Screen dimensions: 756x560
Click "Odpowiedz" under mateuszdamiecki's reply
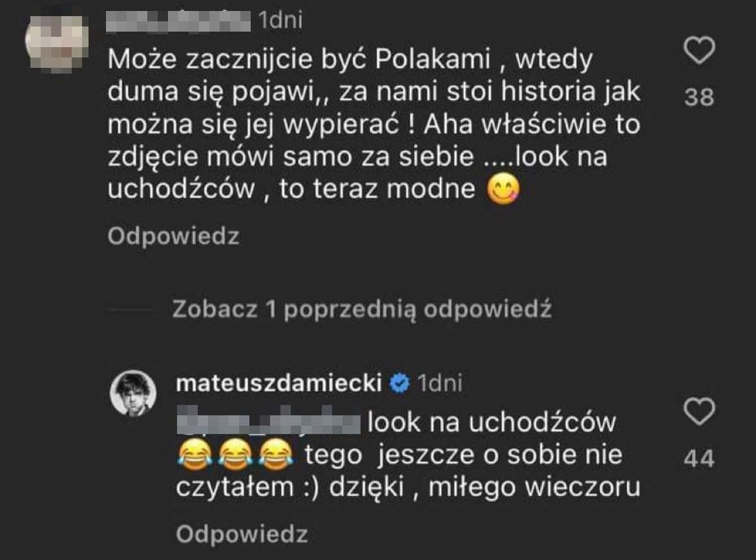point(242,534)
